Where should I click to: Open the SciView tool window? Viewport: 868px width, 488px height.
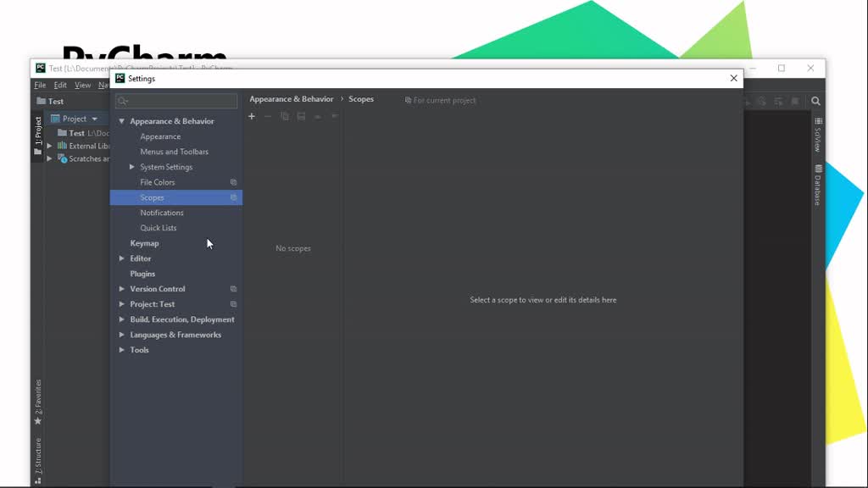[818, 135]
